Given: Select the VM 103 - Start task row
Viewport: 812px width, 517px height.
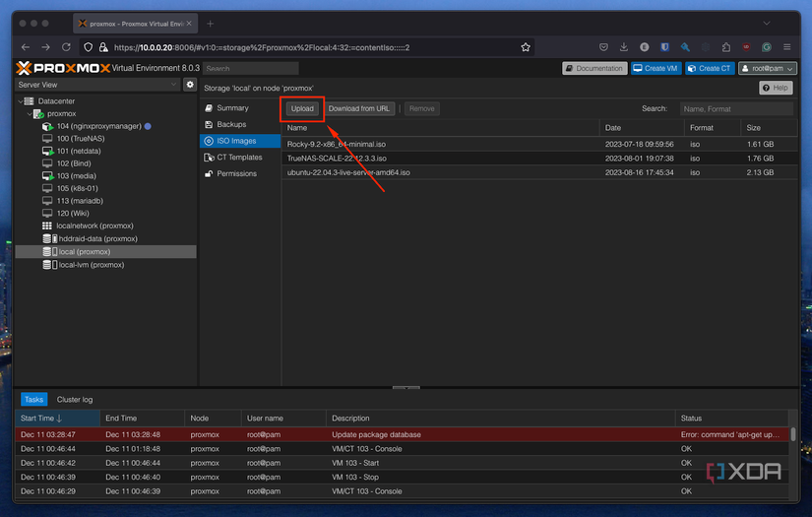Looking at the screenshot, I should 402,463.
